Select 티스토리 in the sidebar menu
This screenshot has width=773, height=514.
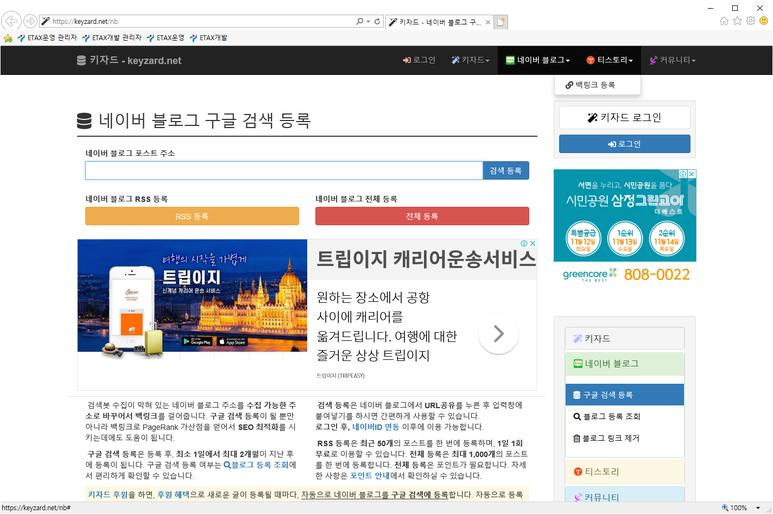tap(625, 472)
